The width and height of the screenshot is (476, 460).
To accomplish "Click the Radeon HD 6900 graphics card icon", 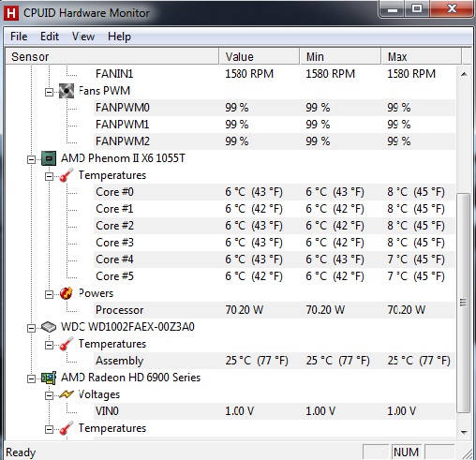I will [49, 378].
